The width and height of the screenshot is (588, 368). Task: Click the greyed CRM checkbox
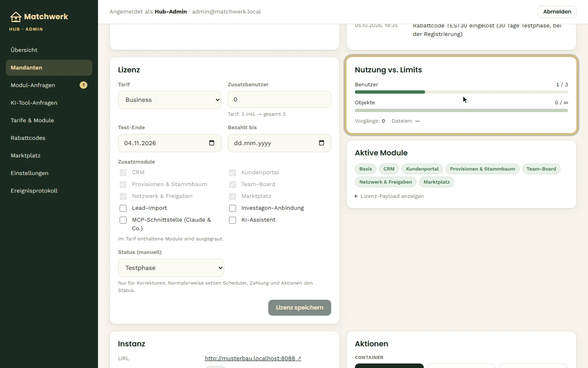coord(123,173)
